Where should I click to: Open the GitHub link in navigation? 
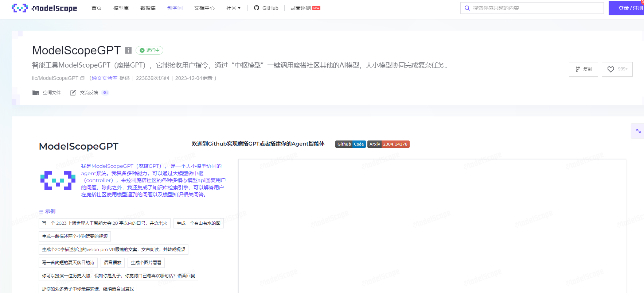pyautogui.click(x=266, y=8)
